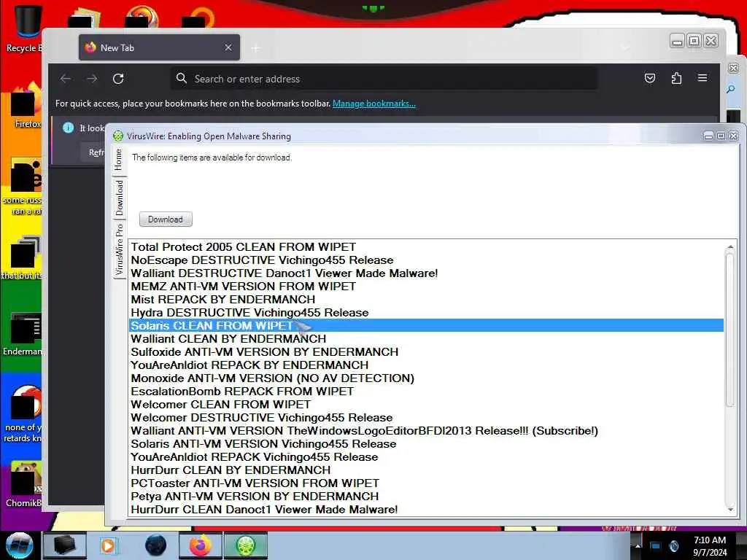Select Total Protect 2005 CLEAN FROM WIPET

pos(426,246)
